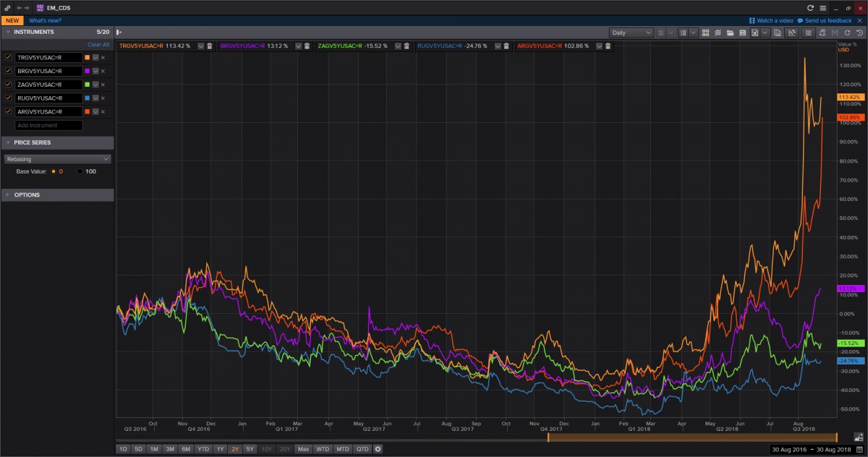868x457 pixels.
Task: Click the orange TRGV5YUSAC=R color swatch
Action: pos(88,57)
